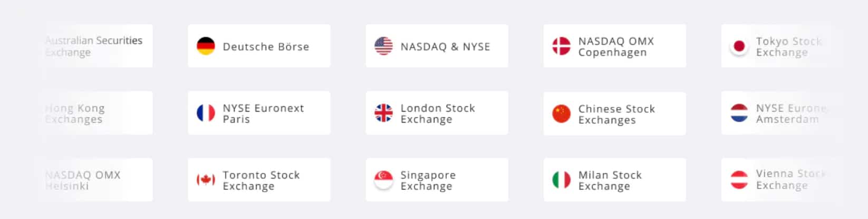Open the Australian Securities Exchange card

coord(98,46)
